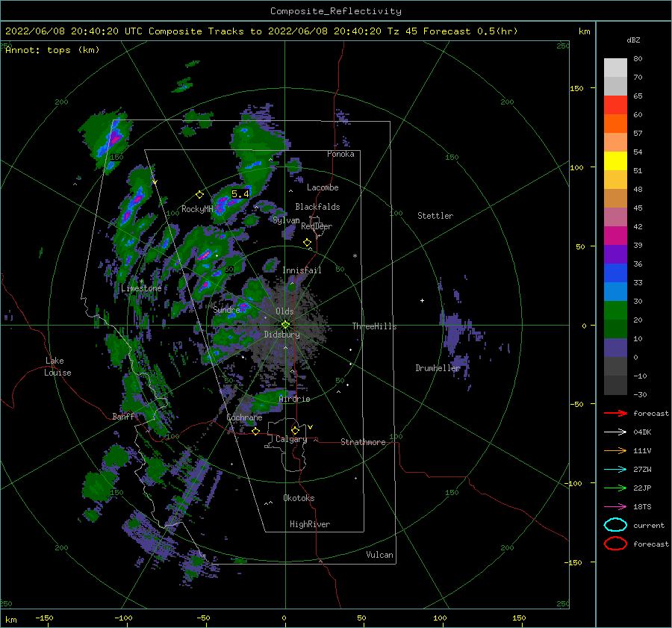Image resolution: width=672 pixels, height=628 pixels.
Task: Click the 'Annot: tops (km)' label
Action: click(52, 50)
